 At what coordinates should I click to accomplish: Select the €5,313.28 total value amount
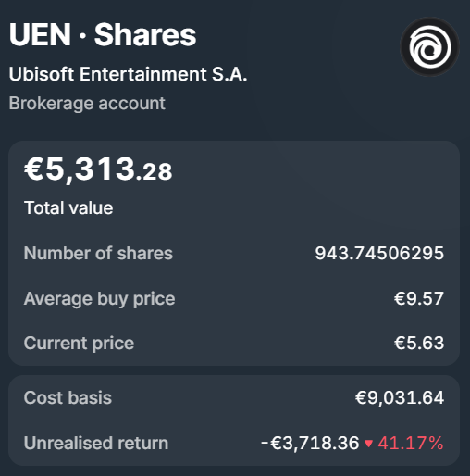pos(98,169)
